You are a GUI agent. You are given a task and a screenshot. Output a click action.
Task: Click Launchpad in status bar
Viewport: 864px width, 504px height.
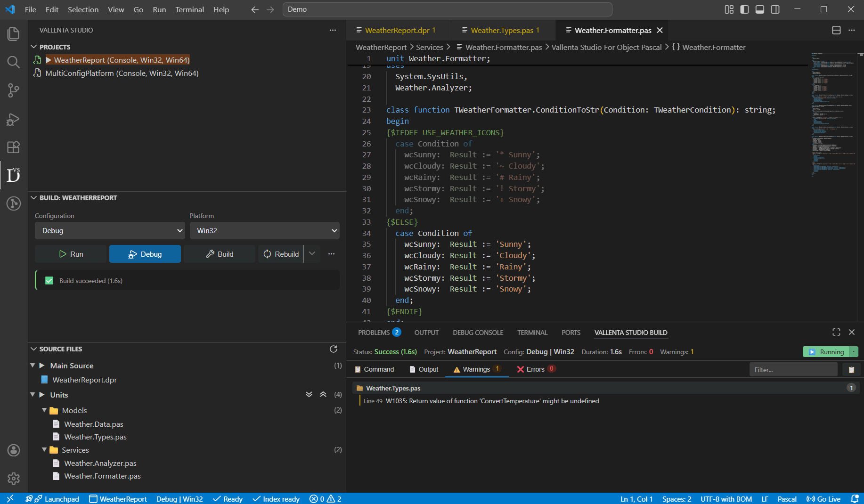52,499
